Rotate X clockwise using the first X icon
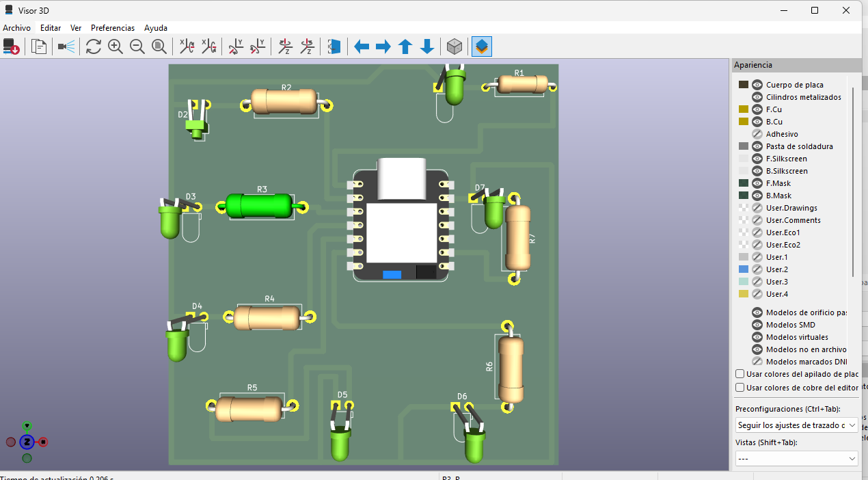Viewport: 868px width, 480px height. 187,46
